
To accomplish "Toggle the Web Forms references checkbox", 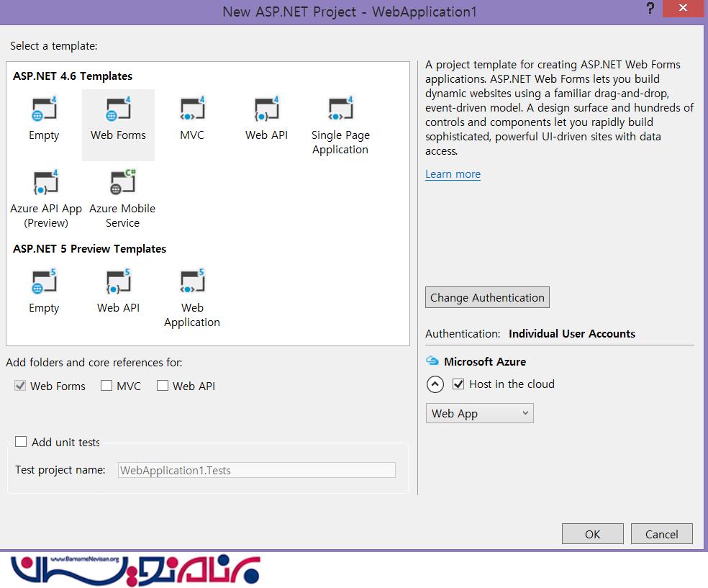I will (x=20, y=386).
